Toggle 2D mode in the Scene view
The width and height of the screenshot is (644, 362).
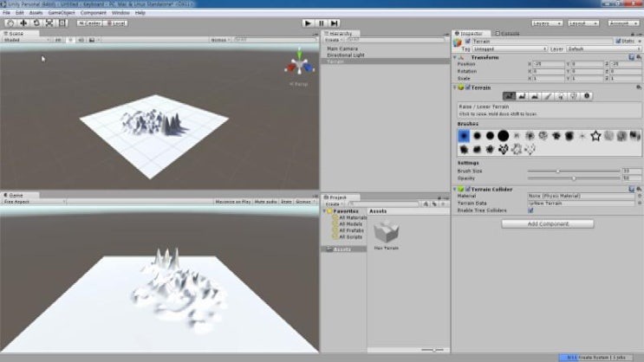click(58, 40)
